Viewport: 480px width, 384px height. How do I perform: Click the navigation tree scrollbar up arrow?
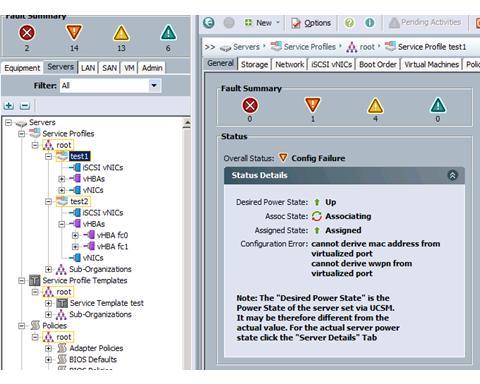tap(187, 124)
